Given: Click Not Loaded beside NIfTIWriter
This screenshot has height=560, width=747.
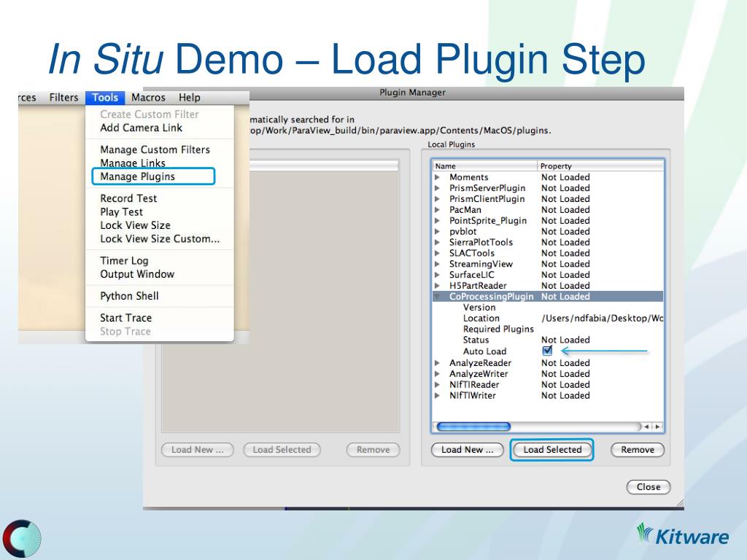Looking at the screenshot, I should [x=565, y=396].
